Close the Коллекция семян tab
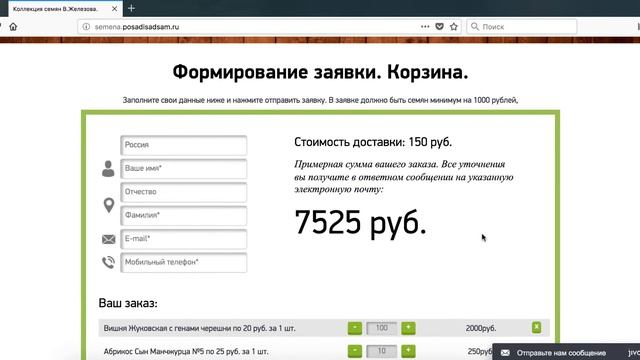This screenshot has width=640, height=360. click(x=115, y=9)
